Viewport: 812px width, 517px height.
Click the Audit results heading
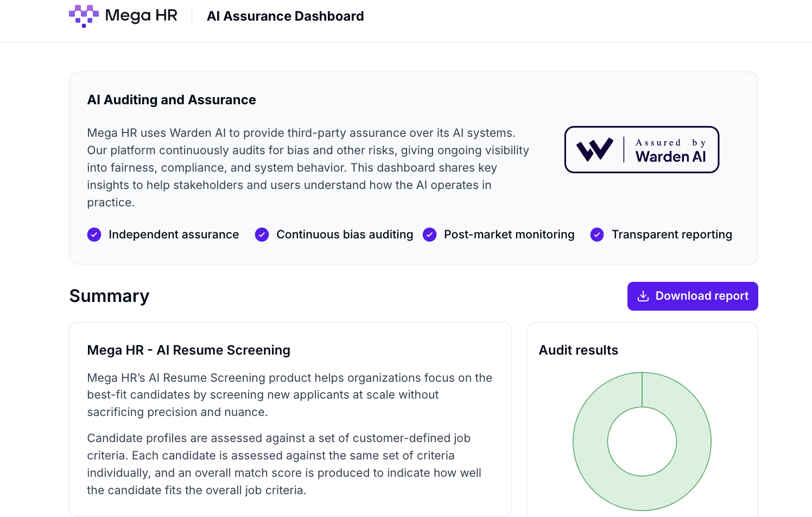tap(579, 350)
